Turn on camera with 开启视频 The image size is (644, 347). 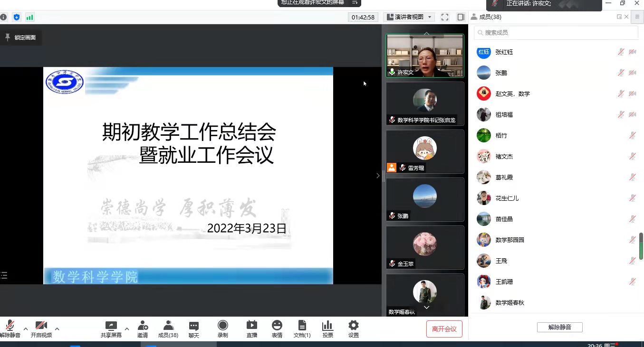click(41, 326)
